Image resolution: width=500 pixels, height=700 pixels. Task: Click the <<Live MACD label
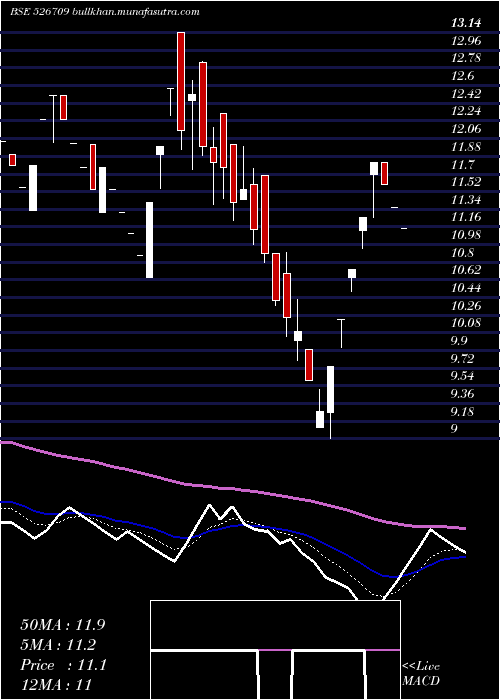421,674
